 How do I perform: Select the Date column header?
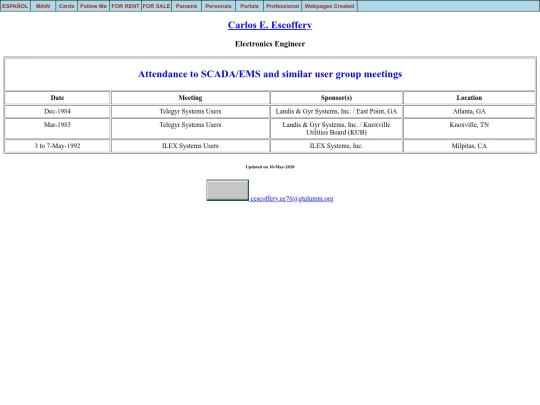point(57,98)
